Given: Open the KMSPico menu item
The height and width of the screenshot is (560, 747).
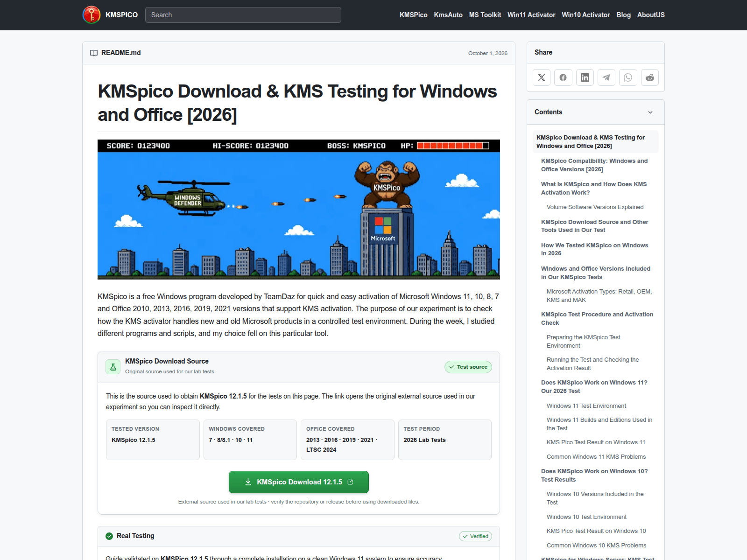Looking at the screenshot, I should click(x=413, y=15).
